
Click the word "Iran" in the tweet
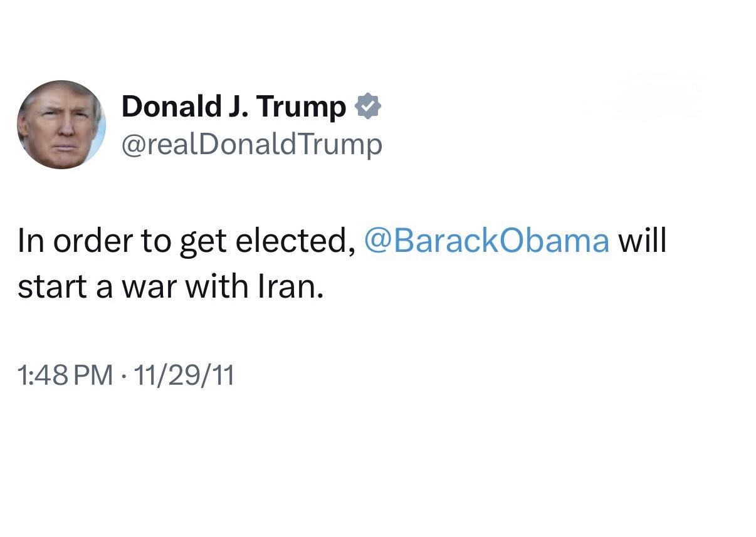(x=288, y=286)
